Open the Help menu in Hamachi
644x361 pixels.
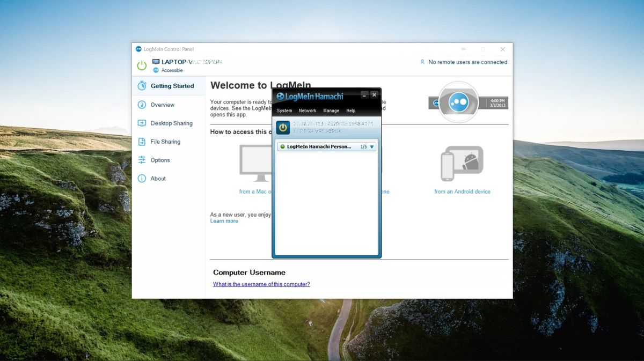tap(351, 110)
